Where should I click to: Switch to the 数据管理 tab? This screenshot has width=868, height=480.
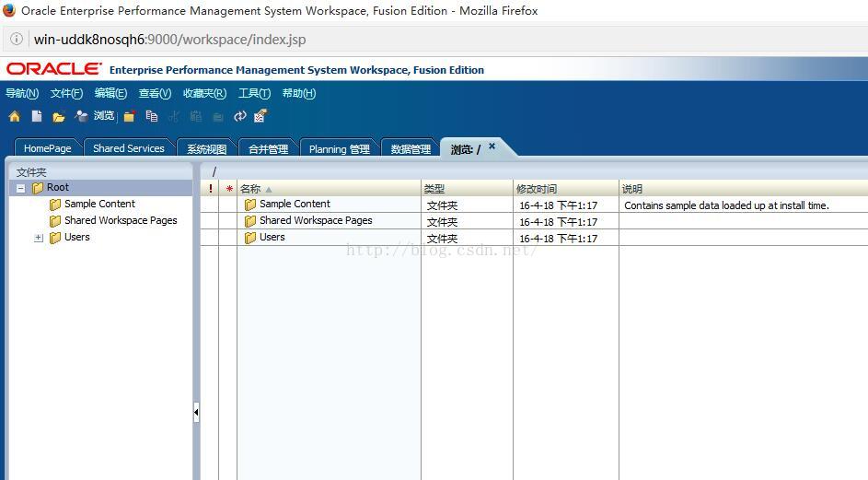[411, 148]
